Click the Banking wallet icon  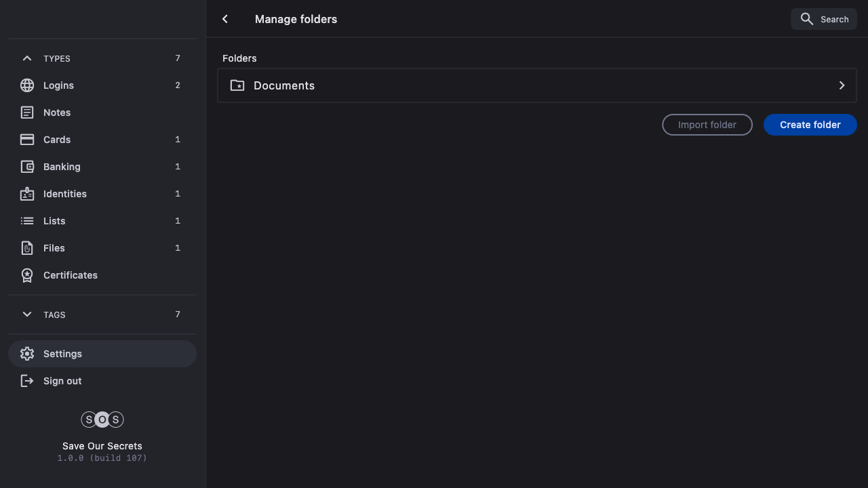pyautogui.click(x=27, y=167)
